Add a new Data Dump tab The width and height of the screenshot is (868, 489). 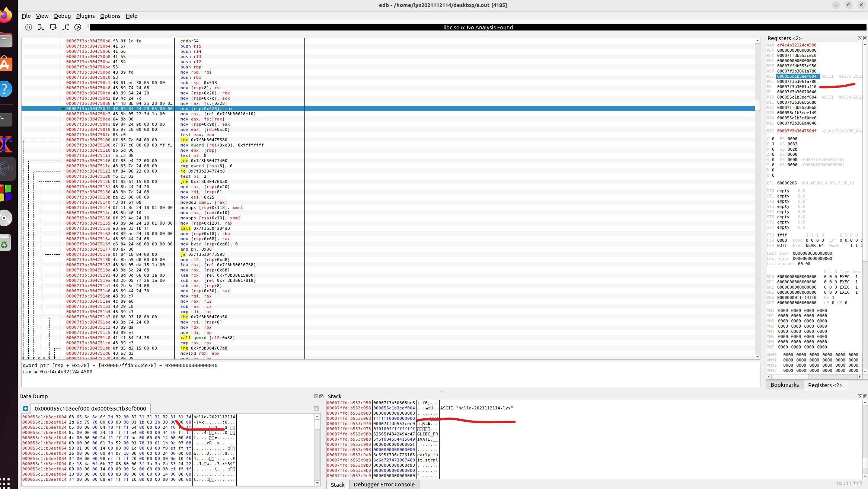point(26,409)
